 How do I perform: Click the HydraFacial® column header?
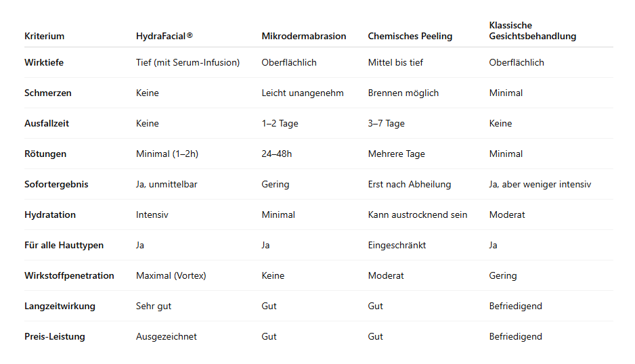165,36
